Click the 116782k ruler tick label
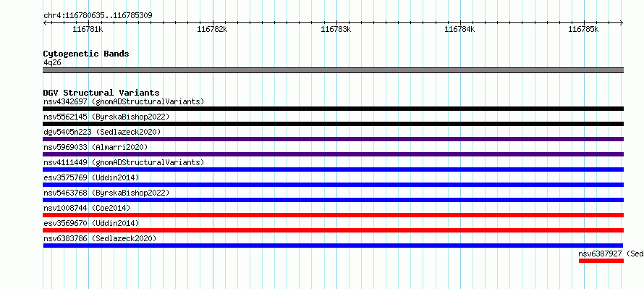644x289 pixels. [212, 29]
